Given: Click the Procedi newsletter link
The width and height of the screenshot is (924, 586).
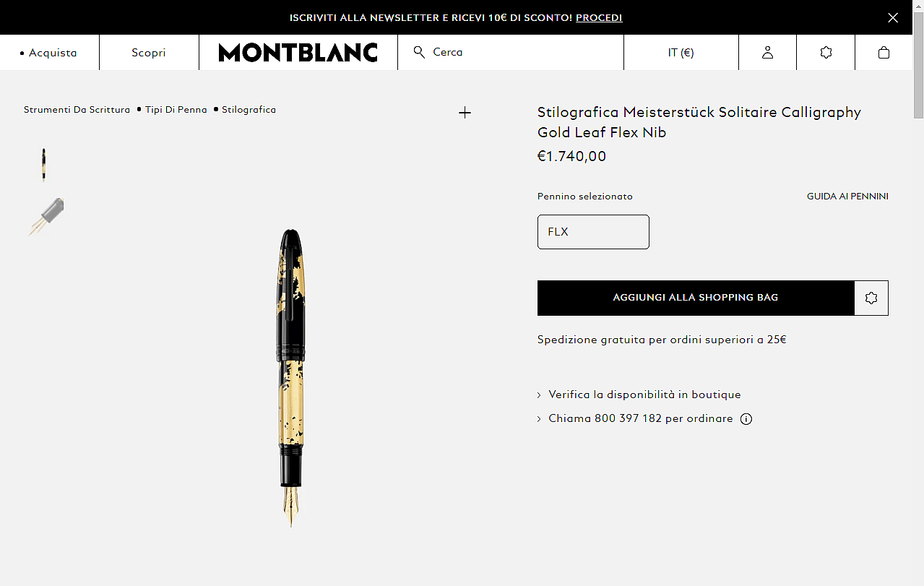Looking at the screenshot, I should pos(599,17).
